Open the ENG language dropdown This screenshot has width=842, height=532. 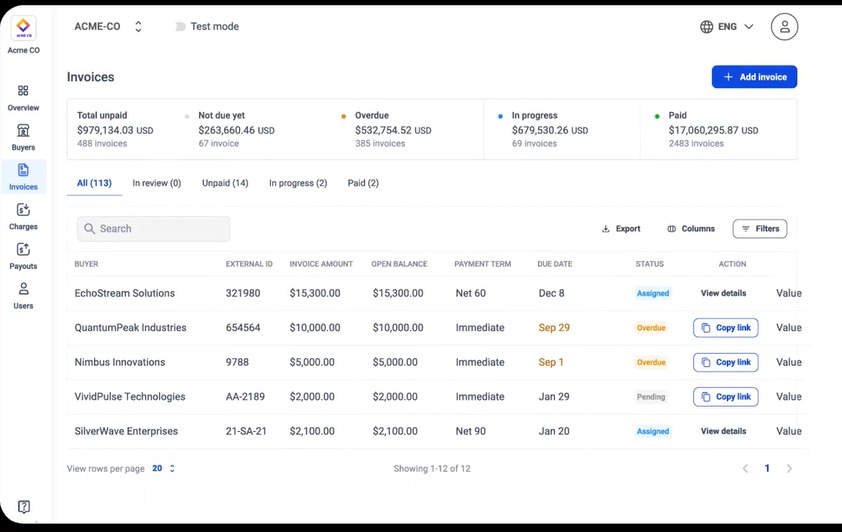[x=727, y=27]
